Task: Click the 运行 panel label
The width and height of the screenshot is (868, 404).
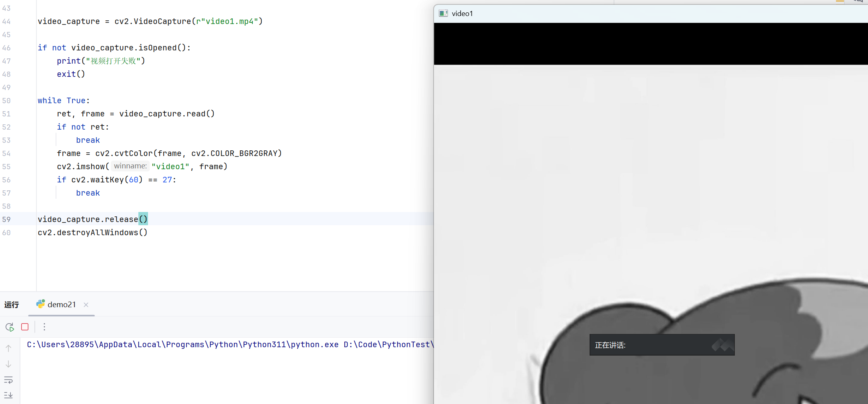Action: (12, 304)
